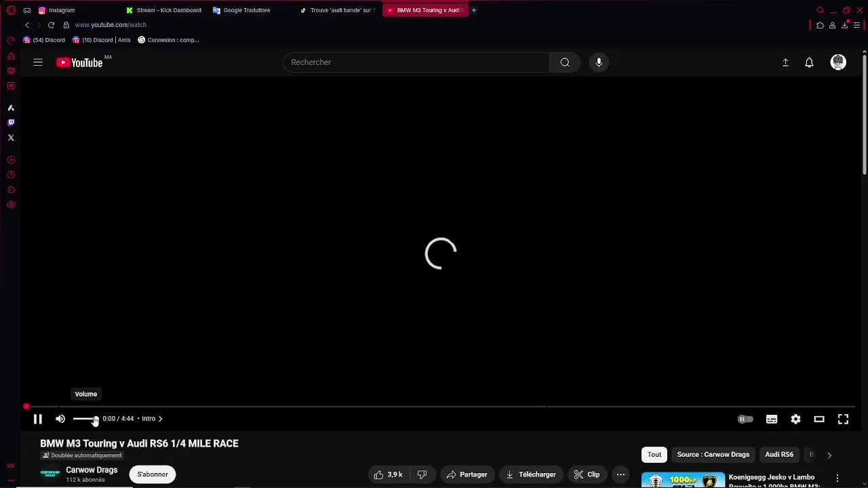Open the Opera main menu logo
Screen dimensions: 868x488
point(11,10)
